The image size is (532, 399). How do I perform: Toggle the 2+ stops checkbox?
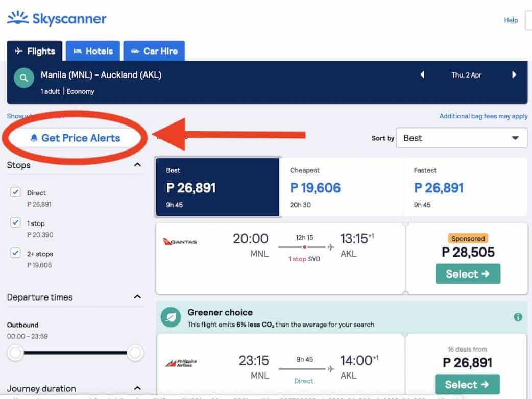pos(16,253)
